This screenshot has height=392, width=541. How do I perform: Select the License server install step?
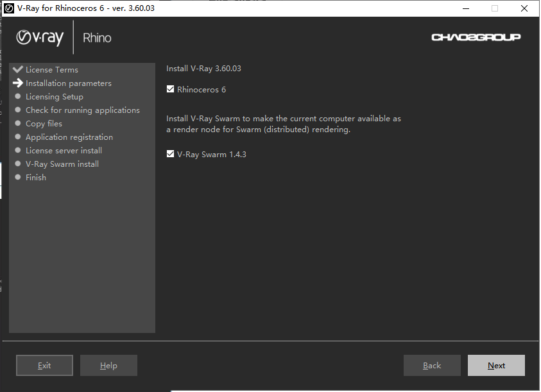click(x=64, y=151)
